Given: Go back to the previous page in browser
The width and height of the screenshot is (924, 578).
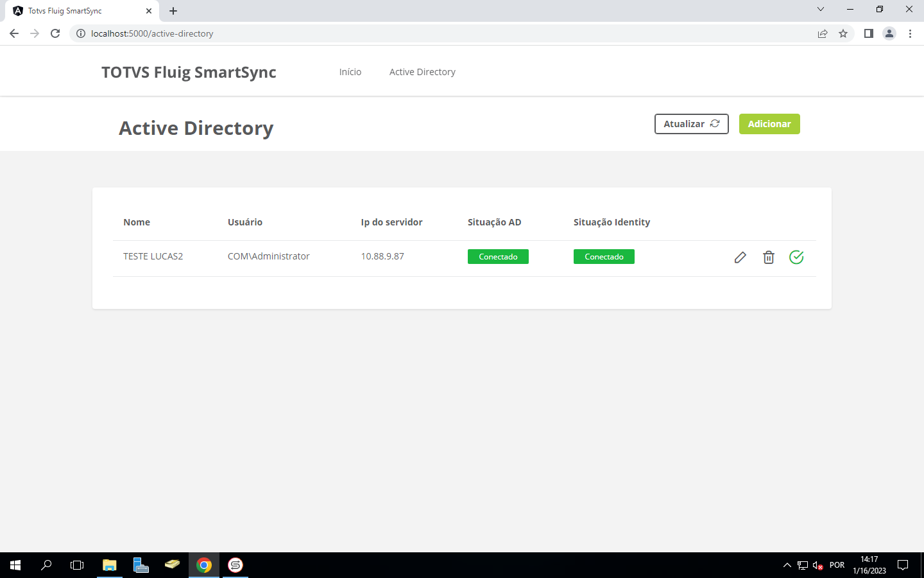Looking at the screenshot, I should [x=14, y=33].
